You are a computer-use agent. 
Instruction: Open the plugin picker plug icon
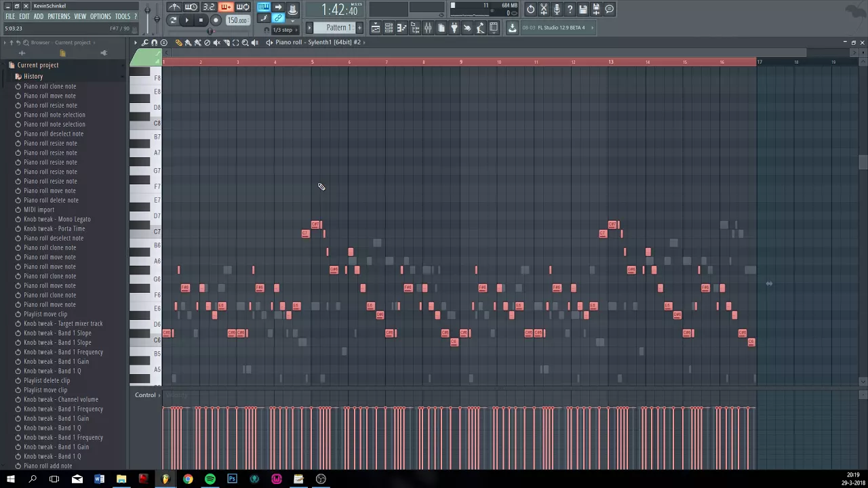[454, 28]
